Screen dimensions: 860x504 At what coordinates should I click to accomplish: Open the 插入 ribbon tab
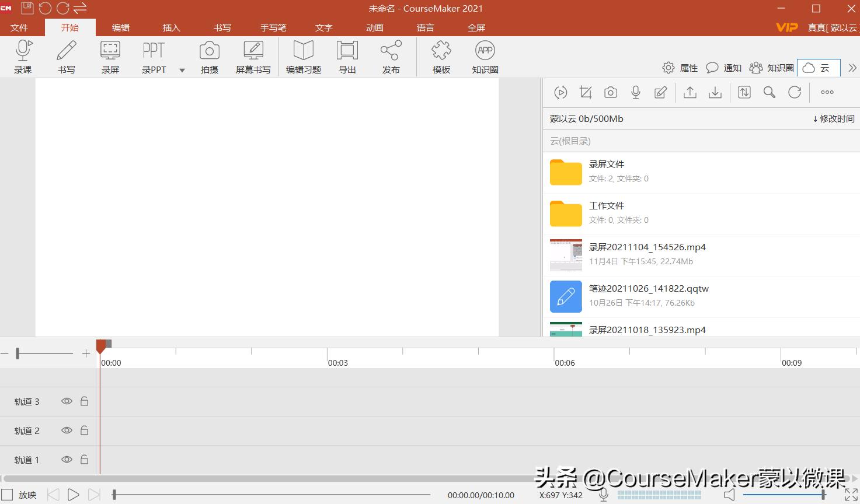coord(171,27)
